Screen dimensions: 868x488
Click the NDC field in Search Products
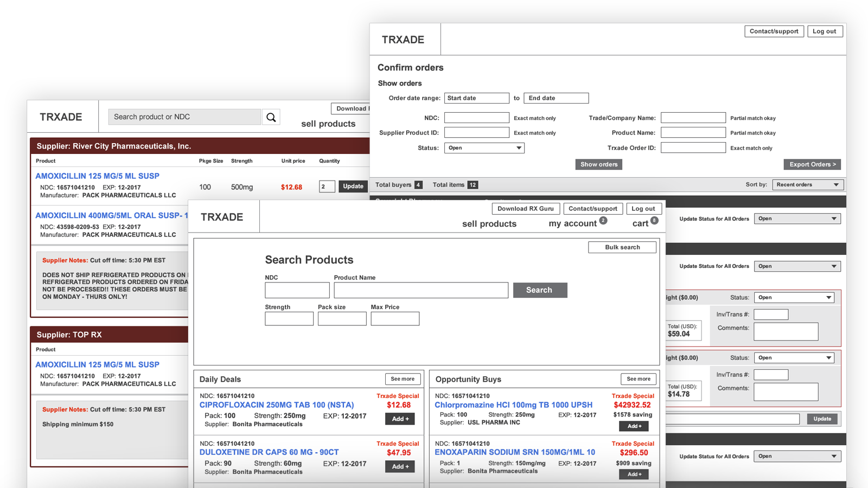pyautogui.click(x=297, y=290)
